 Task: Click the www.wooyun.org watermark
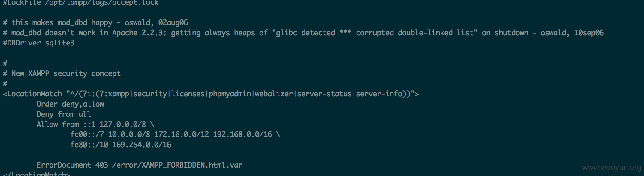coord(612,167)
